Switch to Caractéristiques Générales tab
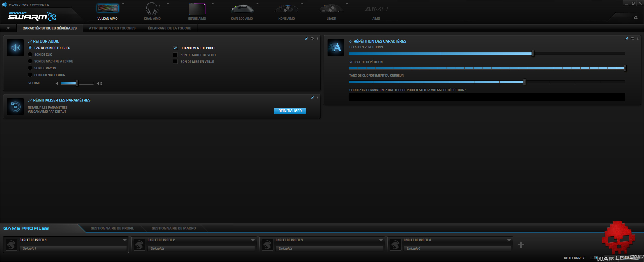This screenshot has width=644, height=262. (x=50, y=28)
